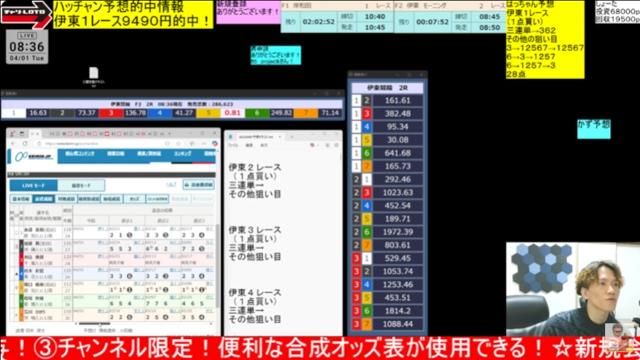This screenshot has width=640, height=360.
Task: Open the ファイル menu in Notepad
Action: (x=233, y=145)
